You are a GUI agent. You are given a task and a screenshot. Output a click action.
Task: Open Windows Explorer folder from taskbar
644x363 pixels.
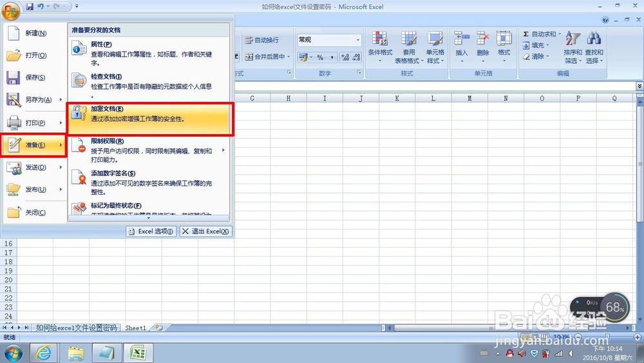point(75,353)
